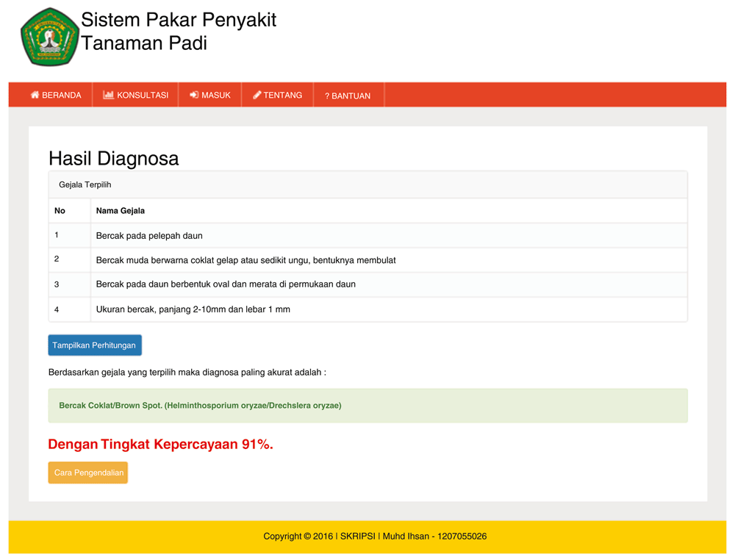
Task: Click the university emblem logo
Action: (49, 37)
